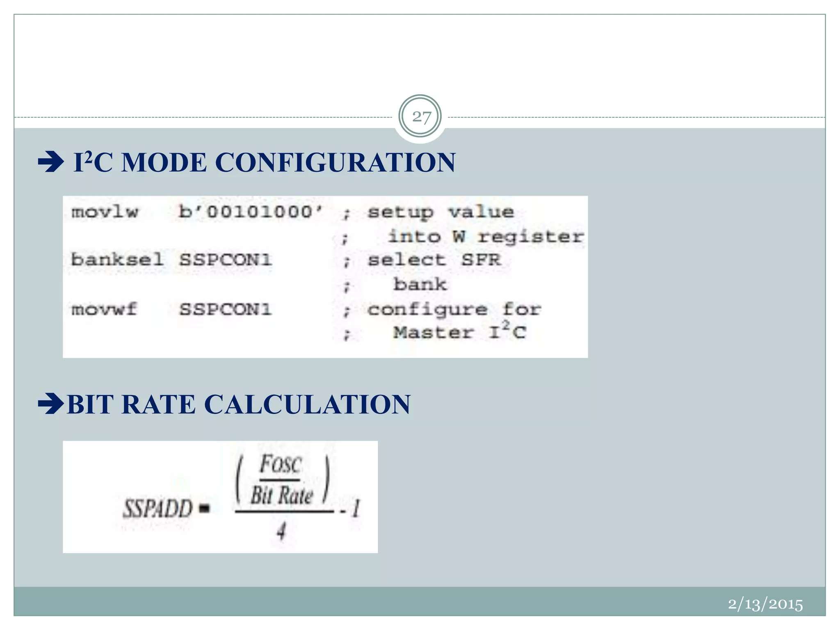Click 'Bit Rate' in the formula

pyautogui.click(x=282, y=495)
